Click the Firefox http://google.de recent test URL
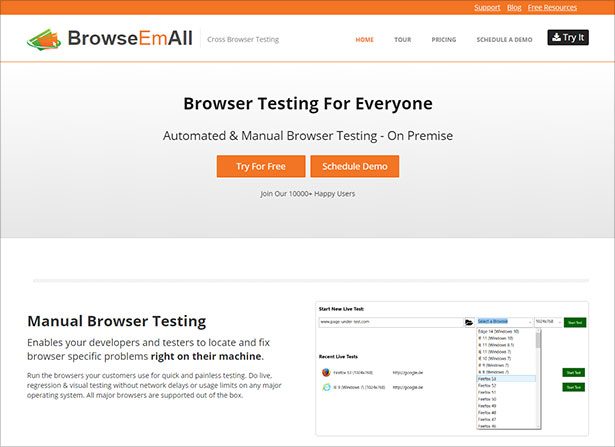The width and height of the screenshot is (615, 447). click(408, 372)
